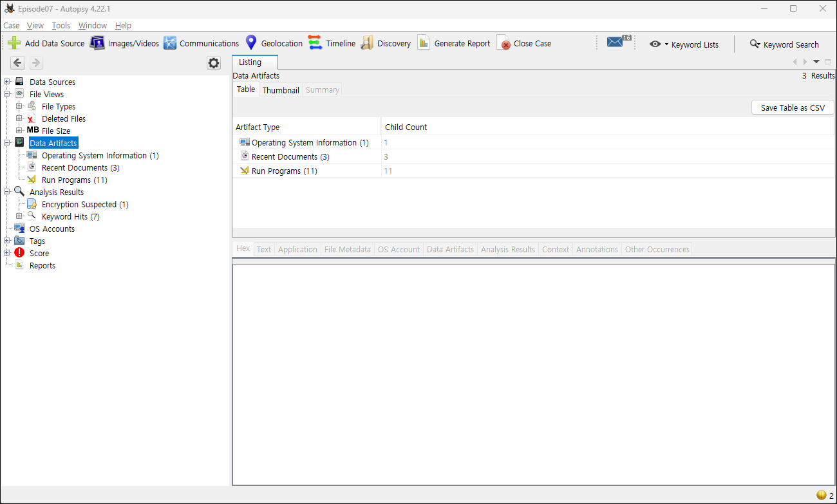
Task: Open the Geolocation map pin icon
Action: pos(251,43)
